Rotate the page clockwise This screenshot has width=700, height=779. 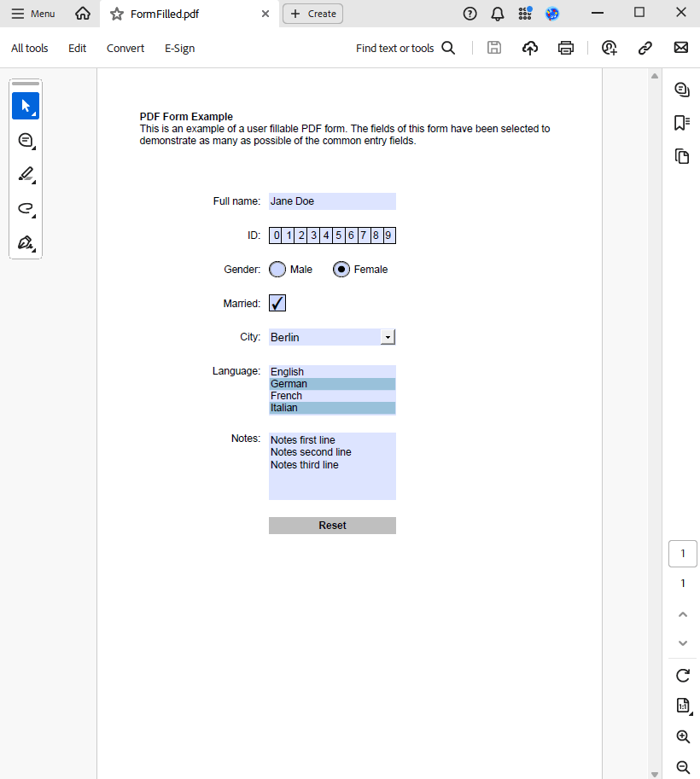[x=682, y=675]
